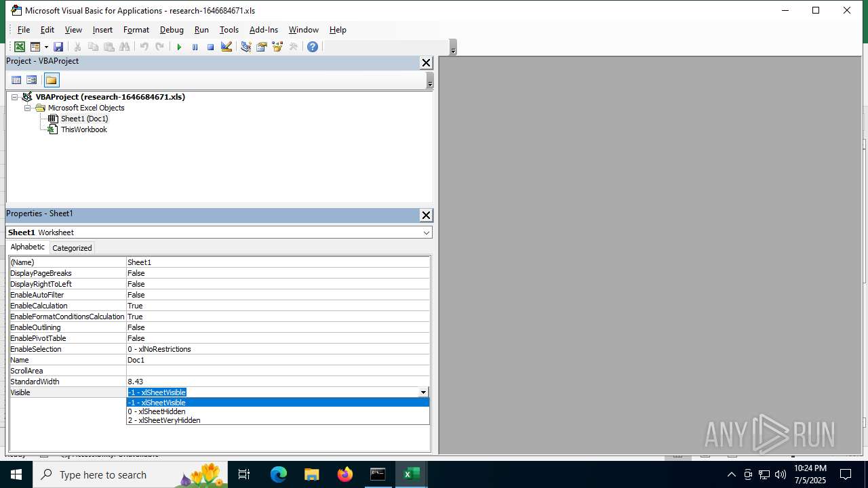Close the Project - VBAProject panel
The image size is (868, 488).
(x=426, y=62)
